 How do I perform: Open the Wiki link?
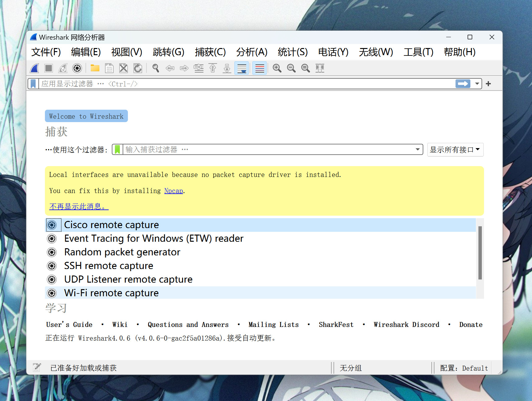120,324
